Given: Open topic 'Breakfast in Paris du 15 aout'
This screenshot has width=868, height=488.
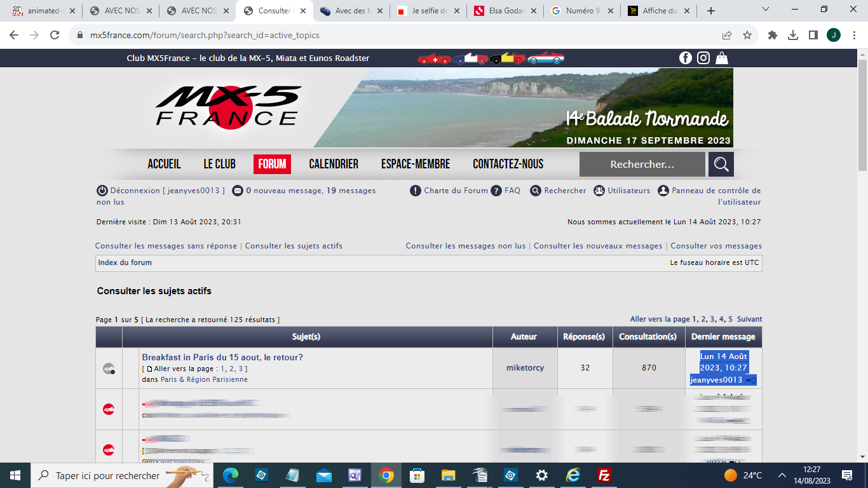Looking at the screenshot, I should 222,358.
